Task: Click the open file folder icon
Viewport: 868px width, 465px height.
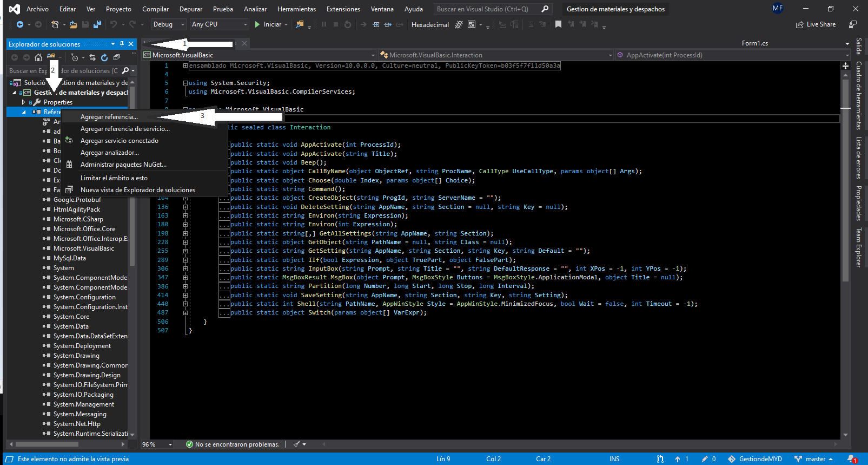Action: tap(73, 24)
